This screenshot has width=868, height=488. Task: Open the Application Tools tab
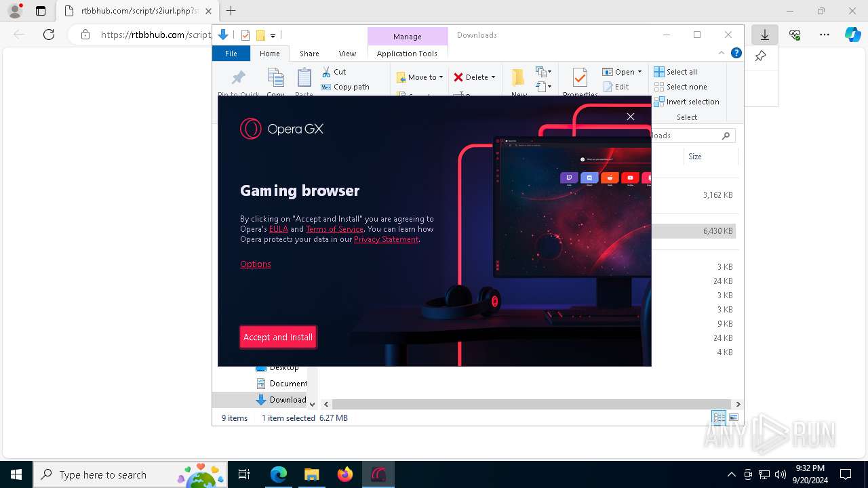pyautogui.click(x=407, y=54)
